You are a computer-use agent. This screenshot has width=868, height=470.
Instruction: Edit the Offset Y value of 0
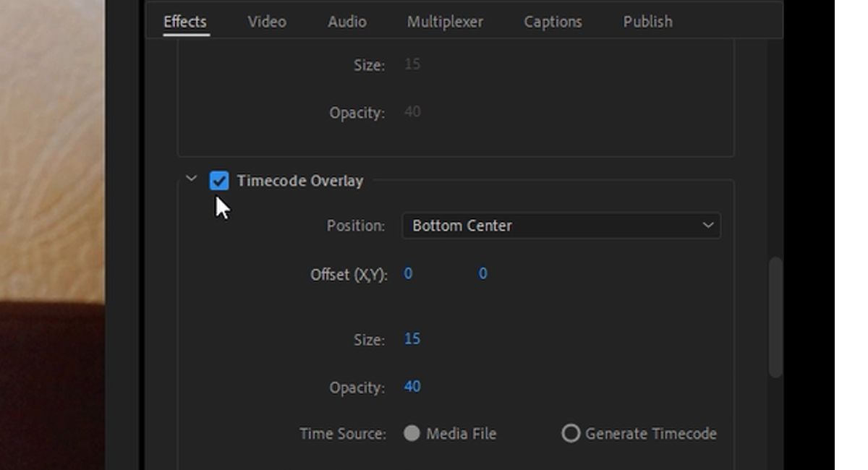(482, 273)
